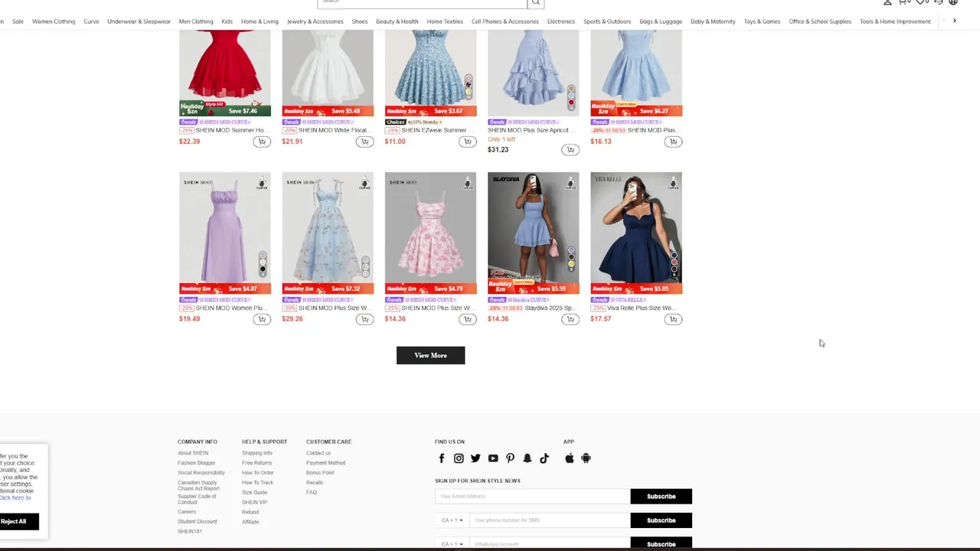Open Men Clothing category
Image resolution: width=980 pixels, height=551 pixels.
pos(196,21)
